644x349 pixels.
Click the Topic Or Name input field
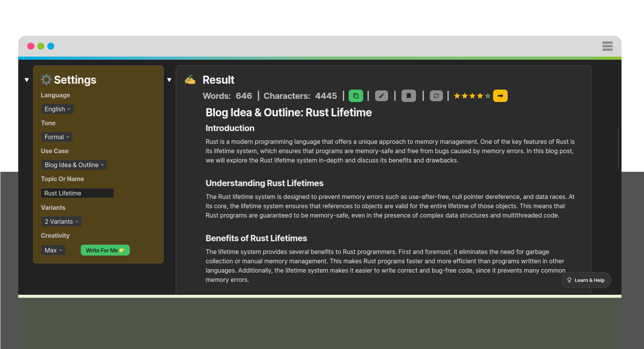(78, 193)
